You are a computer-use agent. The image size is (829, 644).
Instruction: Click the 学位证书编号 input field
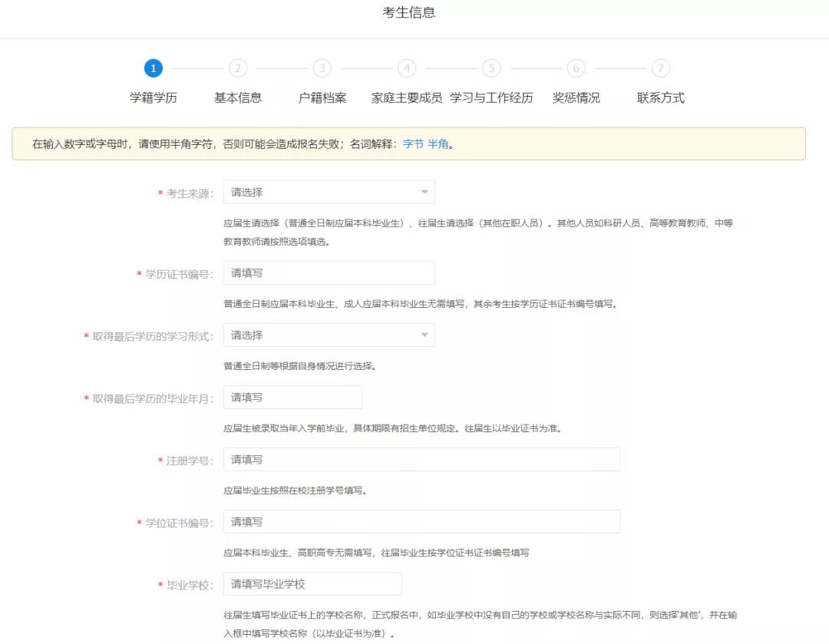pyautogui.click(x=421, y=522)
